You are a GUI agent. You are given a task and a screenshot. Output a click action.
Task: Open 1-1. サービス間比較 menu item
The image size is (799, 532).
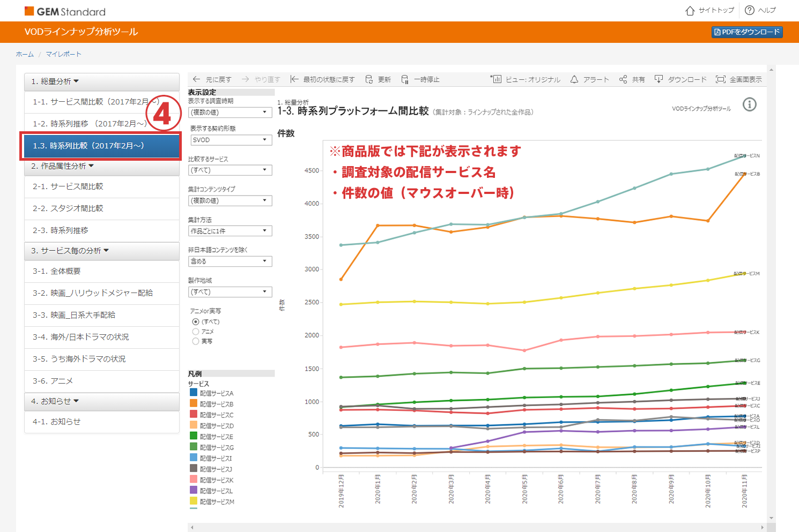[102, 102]
